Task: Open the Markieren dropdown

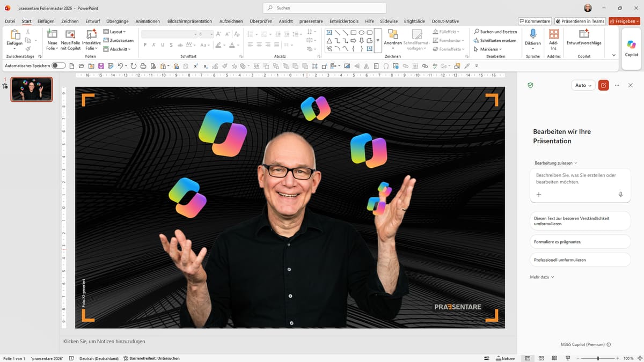Action: click(488, 49)
